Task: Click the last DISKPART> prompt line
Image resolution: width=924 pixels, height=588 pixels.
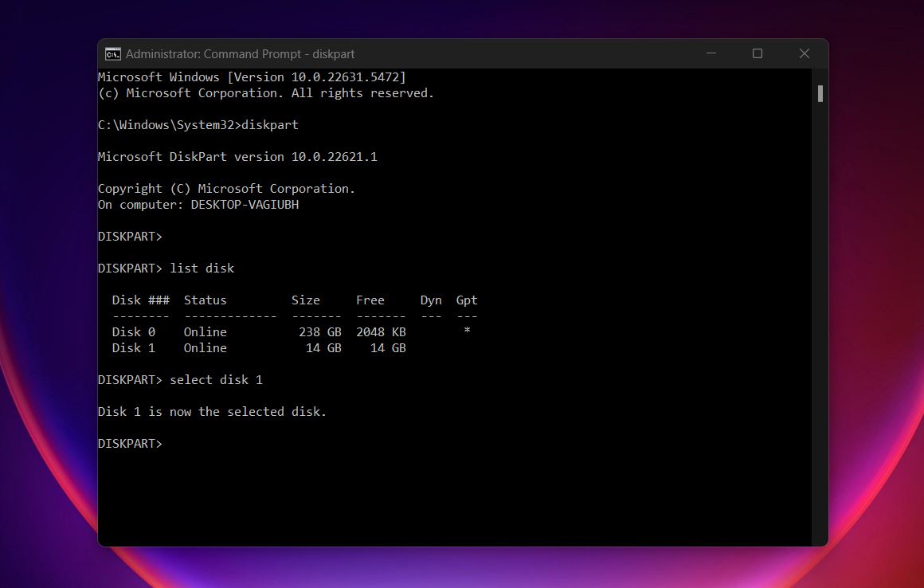Action: point(130,443)
